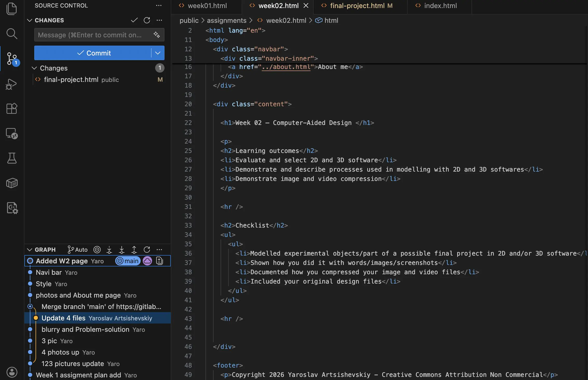Open the Testing flask view

click(12, 158)
